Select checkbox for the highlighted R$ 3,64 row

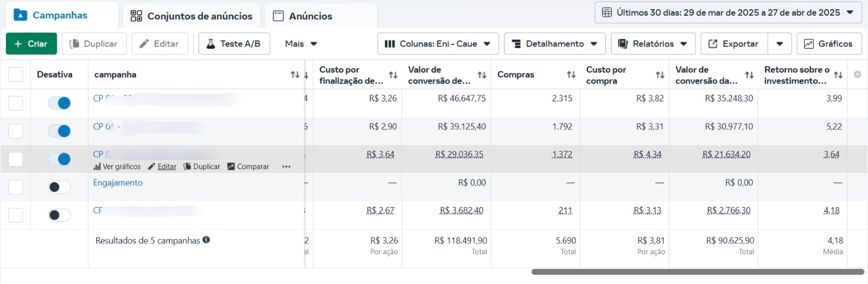click(x=16, y=159)
